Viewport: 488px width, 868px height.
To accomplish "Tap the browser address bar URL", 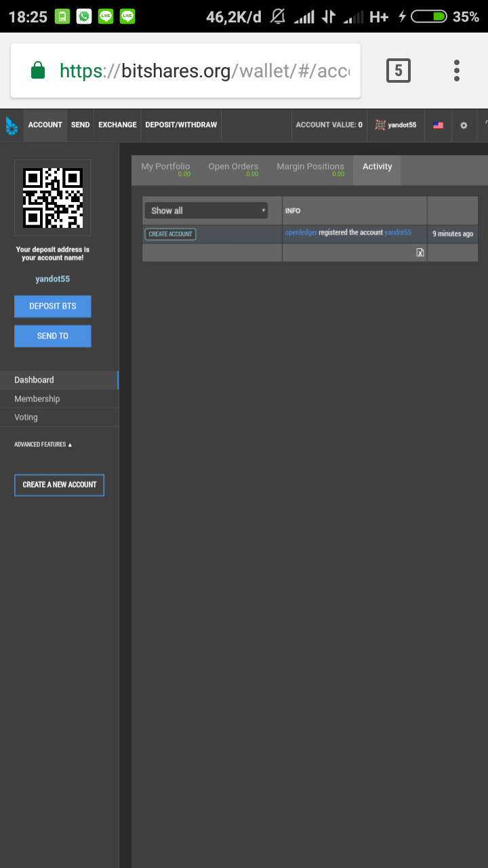I will [204, 71].
